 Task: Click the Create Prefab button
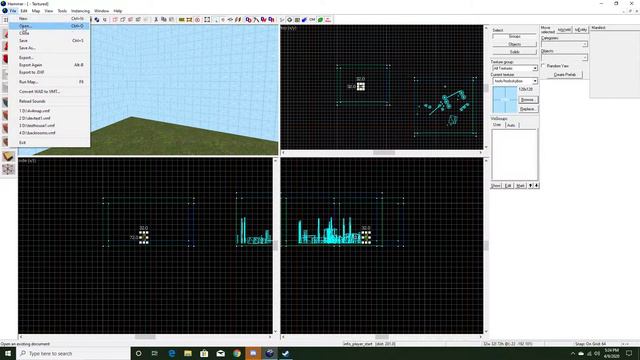(x=565, y=75)
